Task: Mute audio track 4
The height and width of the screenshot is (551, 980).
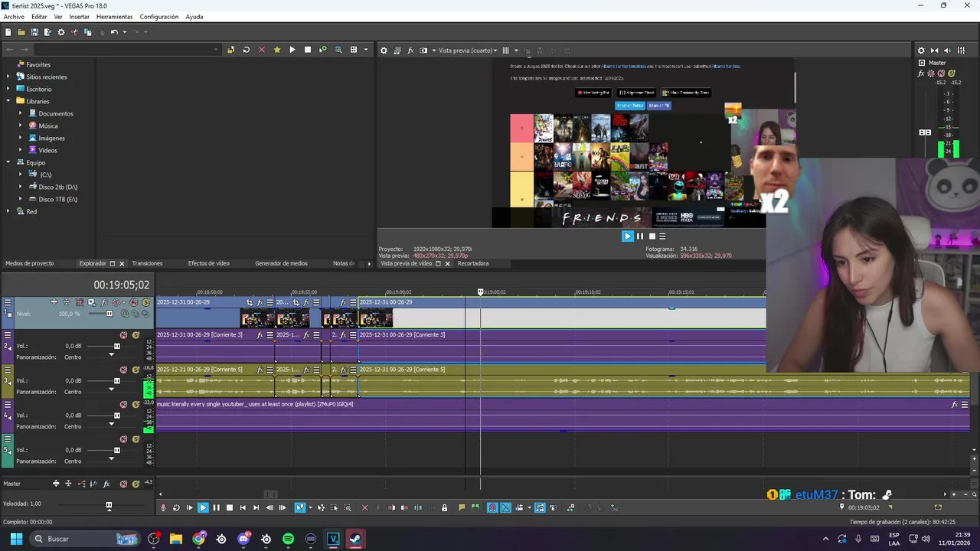Action: [123, 405]
